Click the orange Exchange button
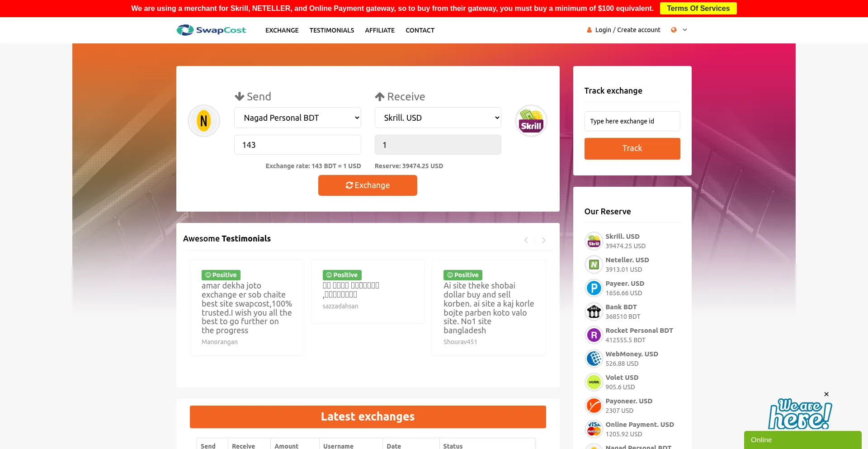868x449 pixels. click(368, 185)
